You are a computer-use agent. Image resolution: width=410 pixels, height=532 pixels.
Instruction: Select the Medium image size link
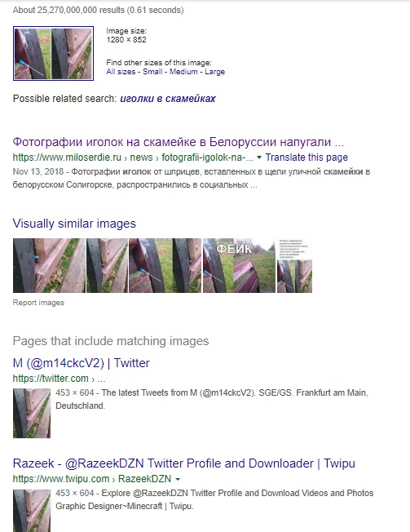(183, 72)
